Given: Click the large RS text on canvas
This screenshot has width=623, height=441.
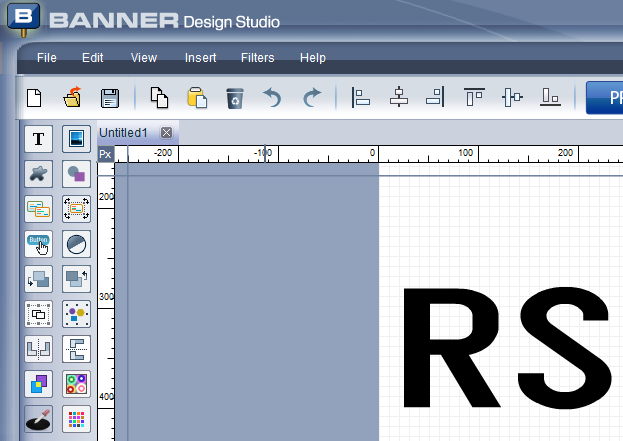Looking at the screenshot, I should pyautogui.click(x=507, y=348).
